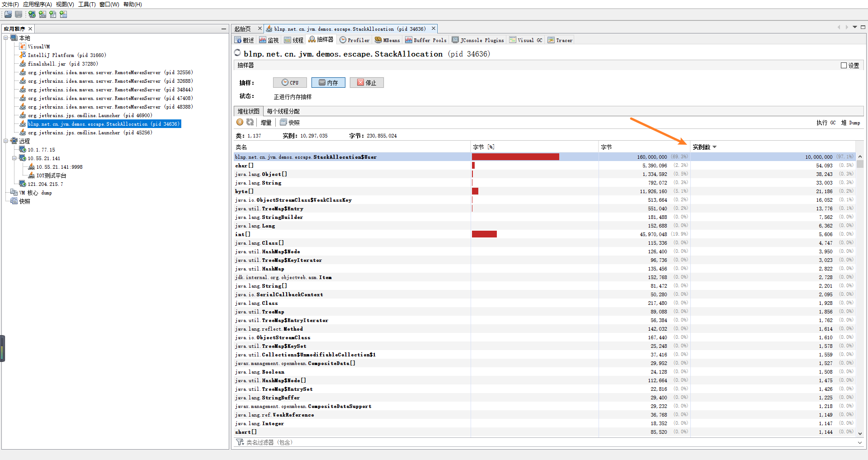Screen dimensions: 868x460
Task: Open the 视图(V) menu
Action: point(65,5)
